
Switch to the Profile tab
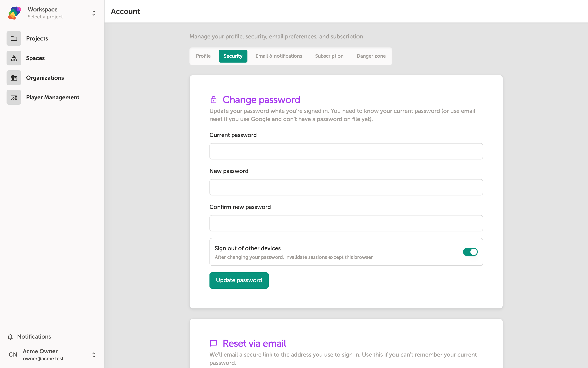203,56
